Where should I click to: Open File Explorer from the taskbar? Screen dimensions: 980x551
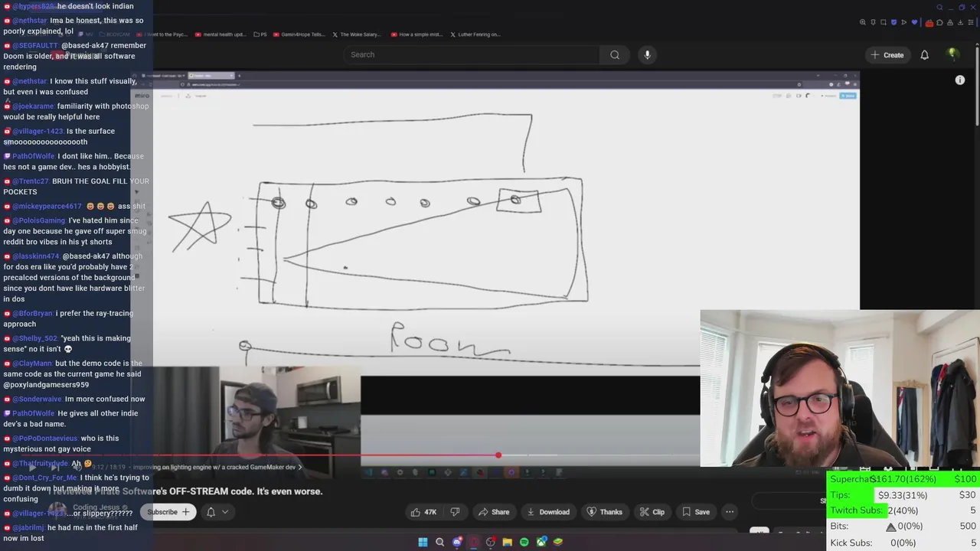[x=507, y=542]
